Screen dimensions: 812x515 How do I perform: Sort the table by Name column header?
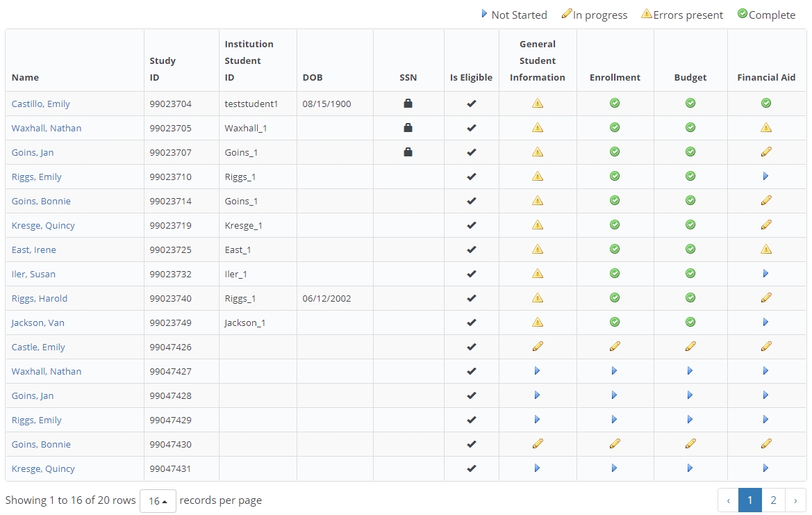(25, 77)
